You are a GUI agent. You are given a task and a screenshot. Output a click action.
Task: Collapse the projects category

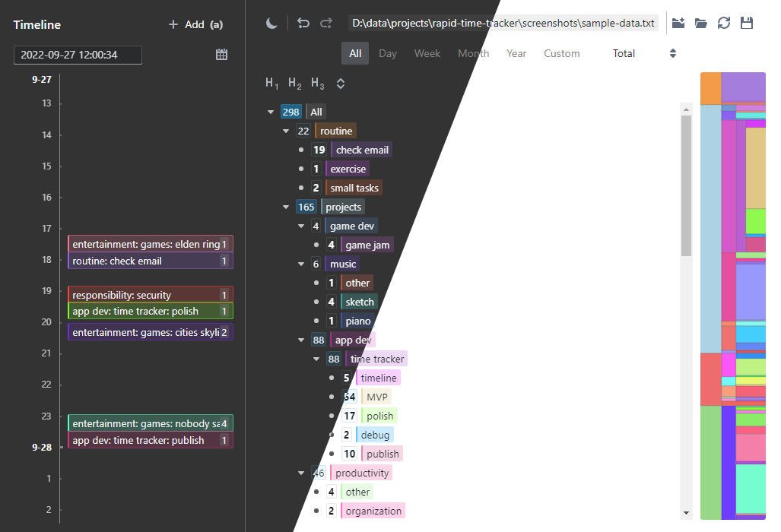[x=286, y=207]
